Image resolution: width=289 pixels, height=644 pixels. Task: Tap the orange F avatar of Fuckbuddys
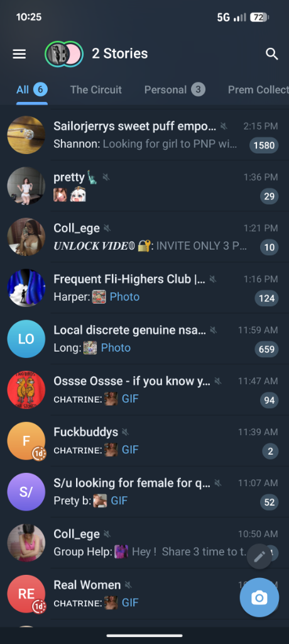26,441
